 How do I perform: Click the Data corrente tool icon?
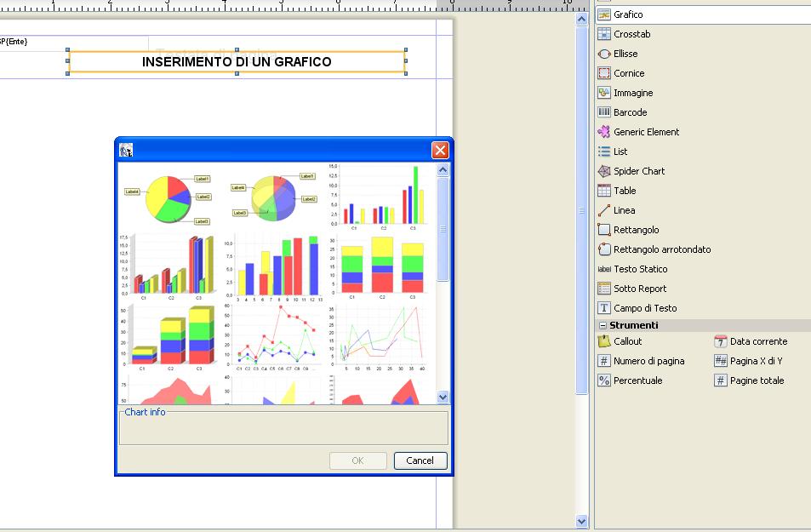(721, 341)
